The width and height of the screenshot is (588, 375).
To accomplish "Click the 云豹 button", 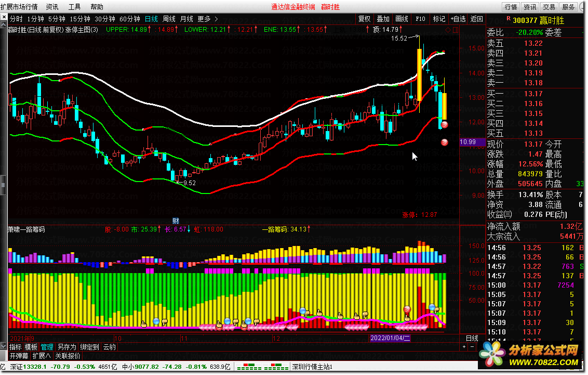I will tap(109, 347).
